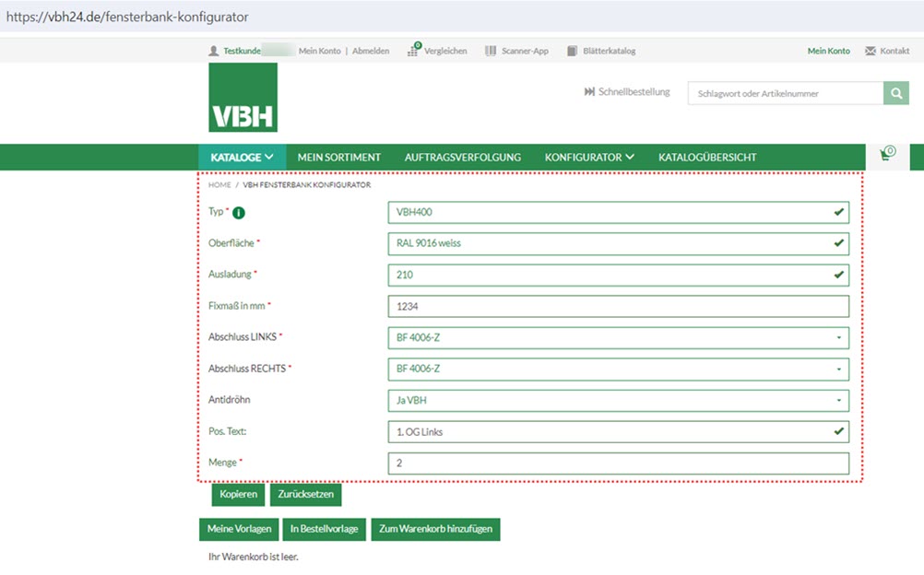Click the Abmelden link
The height and width of the screenshot is (575, 924).
coord(371,52)
